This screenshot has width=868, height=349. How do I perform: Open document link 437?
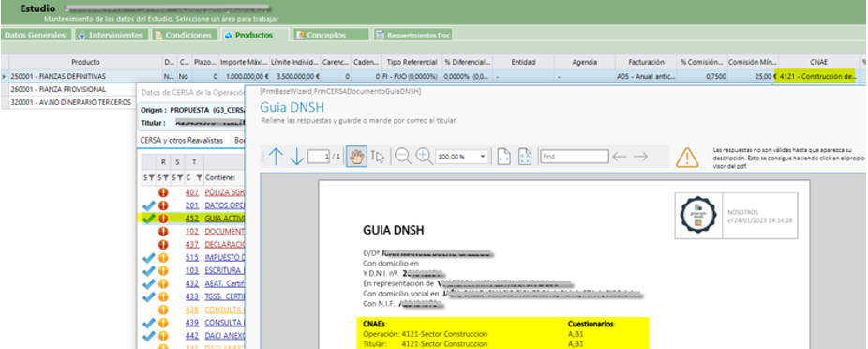click(x=192, y=244)
